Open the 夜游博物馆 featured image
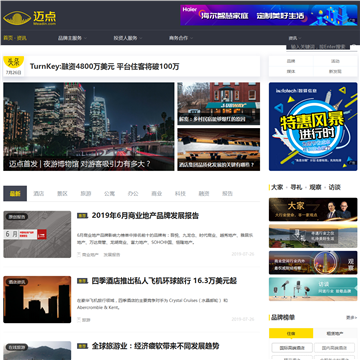Image resolution: width=360 pixels, height=360 pixels. [89, 127]
